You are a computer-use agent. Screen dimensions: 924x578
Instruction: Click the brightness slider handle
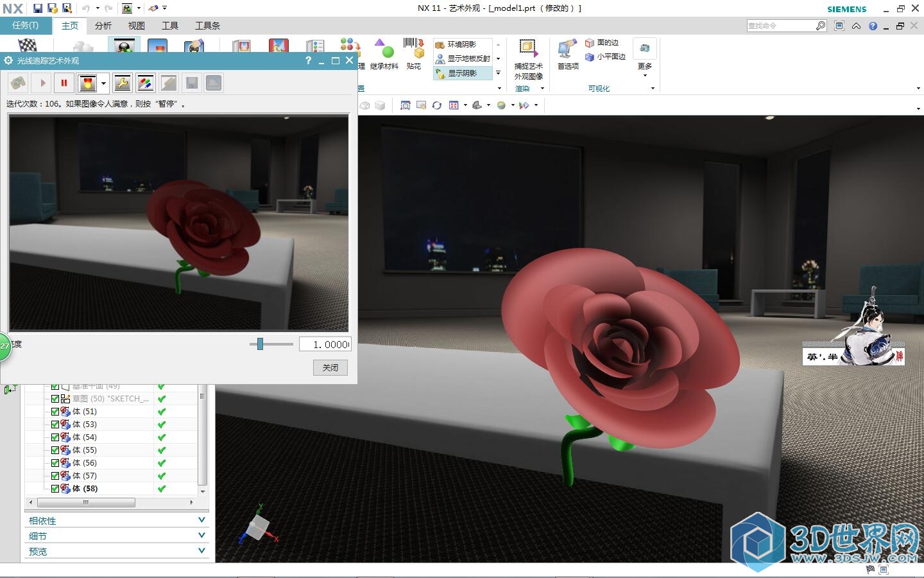pyautogui.click(x=260, y=344)
